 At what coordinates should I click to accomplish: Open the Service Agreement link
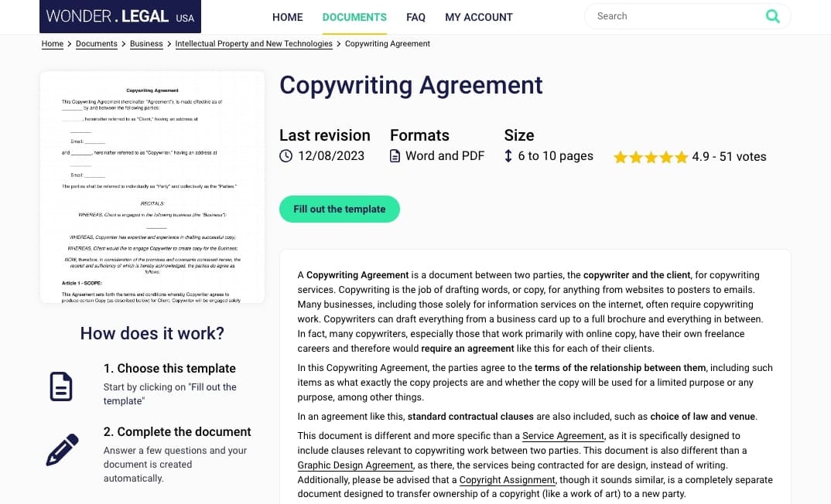click(x=563, y=435)
